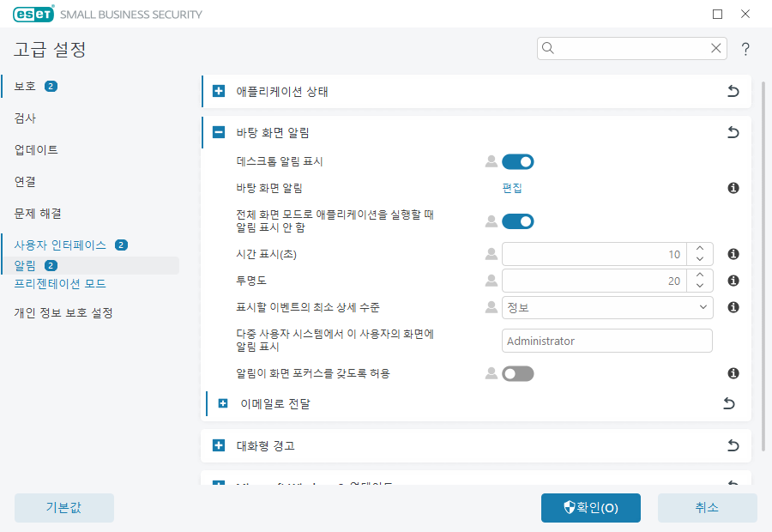Screen dimensions: 772x532
Task: Click the Administrator username input field
Action: [606, 340]
